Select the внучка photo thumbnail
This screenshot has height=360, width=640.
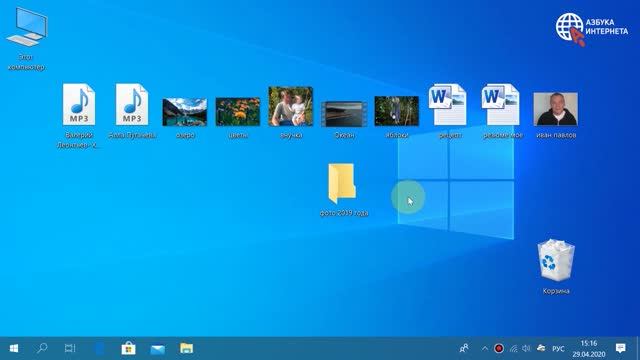[291, 106]
